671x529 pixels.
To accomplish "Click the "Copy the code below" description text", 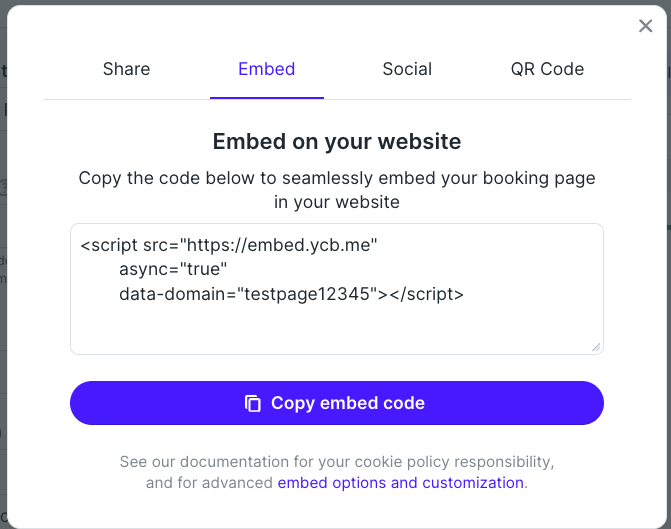I will pyautogui.click(x=337, y=190).
